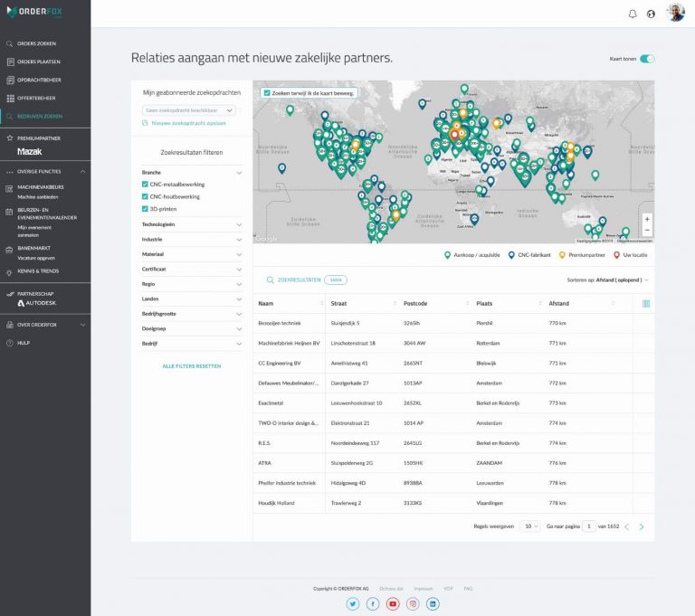Open the notifications bell icon
Image resolution: width=695 pixels, height=616 pixels.
[x=633, y=14]
